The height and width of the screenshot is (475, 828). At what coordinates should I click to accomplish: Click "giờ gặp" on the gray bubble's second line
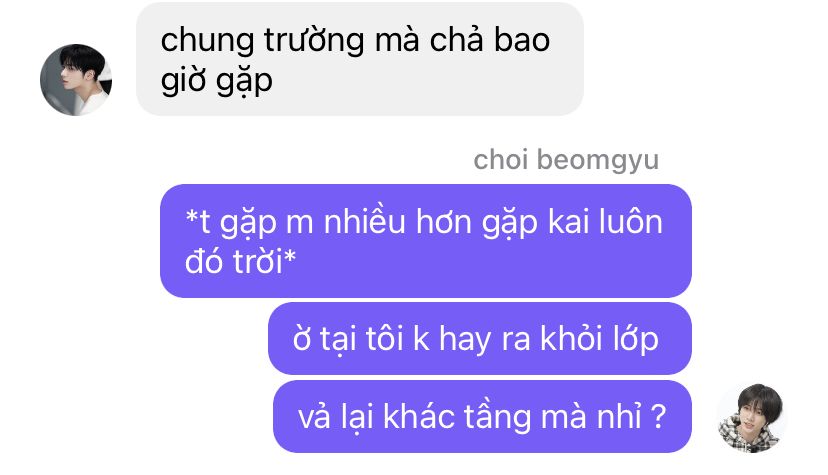217,82
